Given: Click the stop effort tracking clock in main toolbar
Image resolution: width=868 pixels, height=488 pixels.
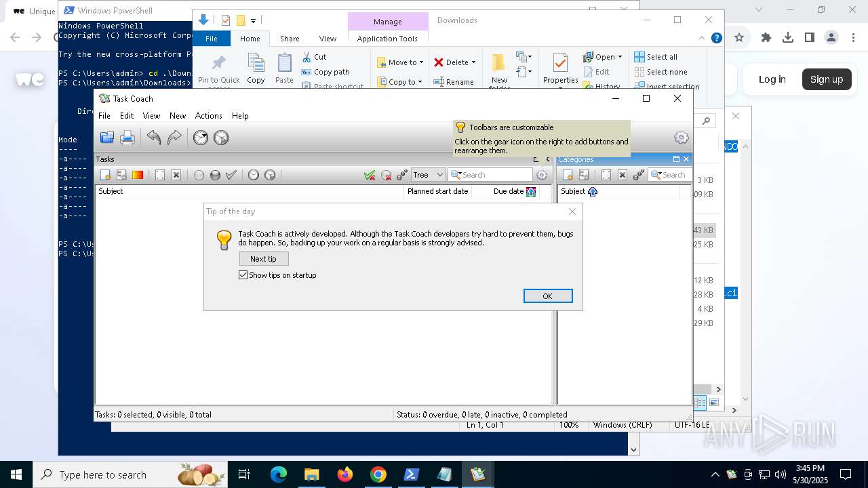Looking at the screenshot, I should pos(221,138).
